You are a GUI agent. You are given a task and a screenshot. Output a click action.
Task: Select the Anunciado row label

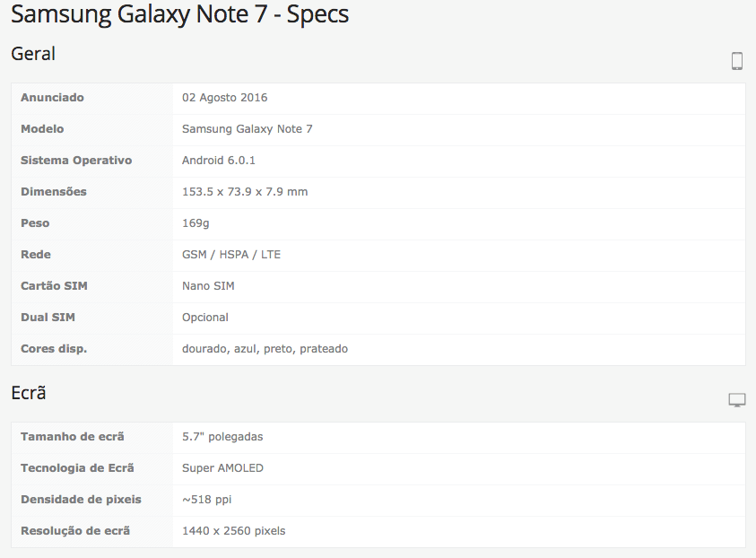point(52,98)
